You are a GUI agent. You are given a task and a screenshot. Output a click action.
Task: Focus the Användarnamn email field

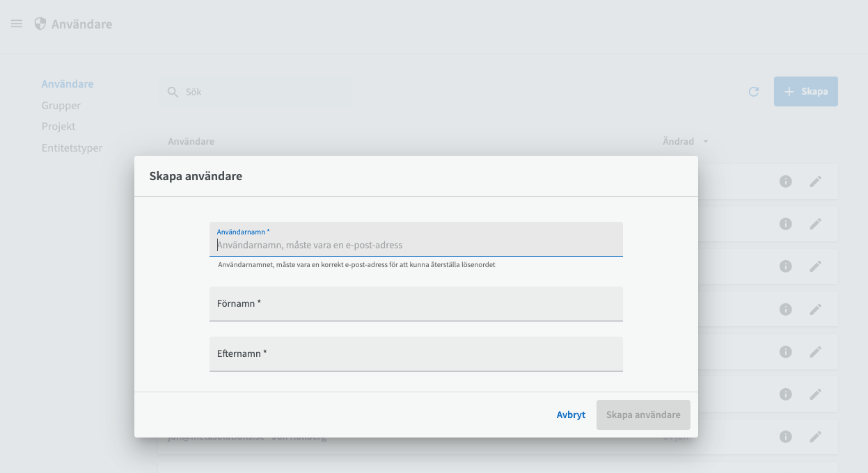point(416,245)
